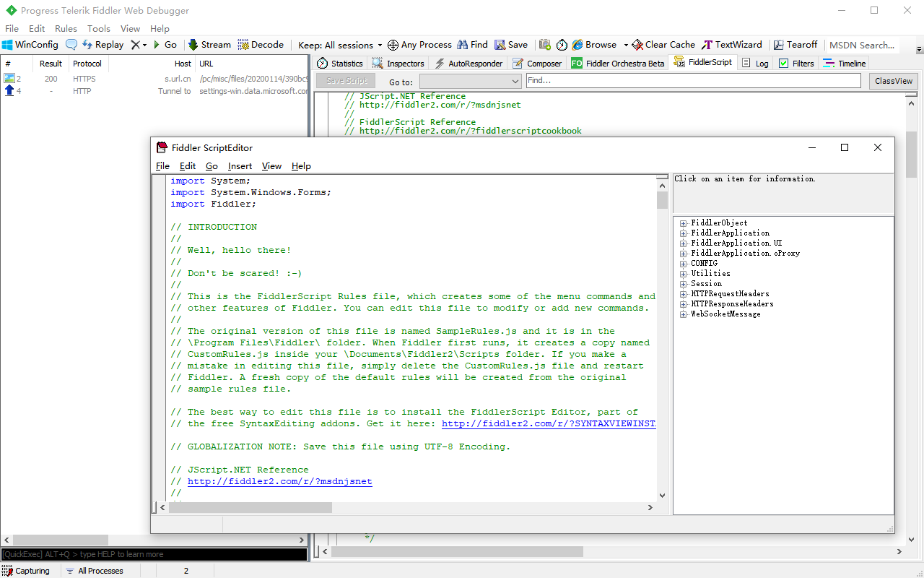
Task: Expand the FiddlerObject tree node
Action: (x=683, y=223)
